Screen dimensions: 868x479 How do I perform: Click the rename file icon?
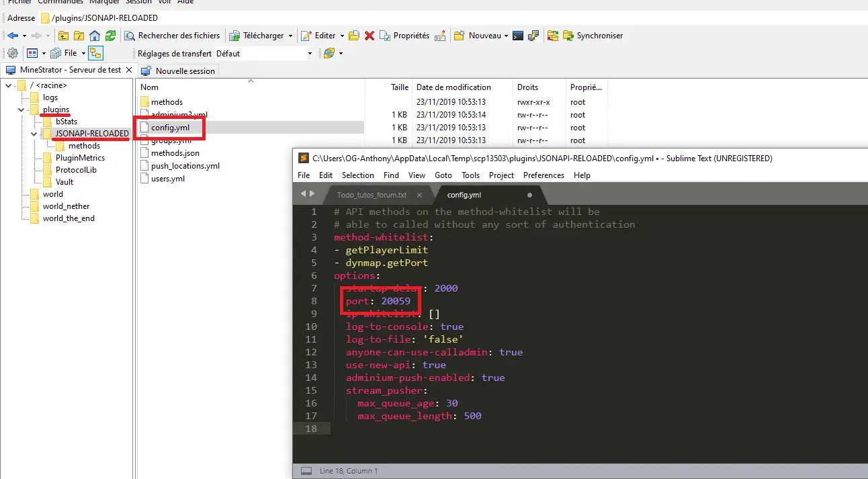pyautogui.click(x=440, y=36)
